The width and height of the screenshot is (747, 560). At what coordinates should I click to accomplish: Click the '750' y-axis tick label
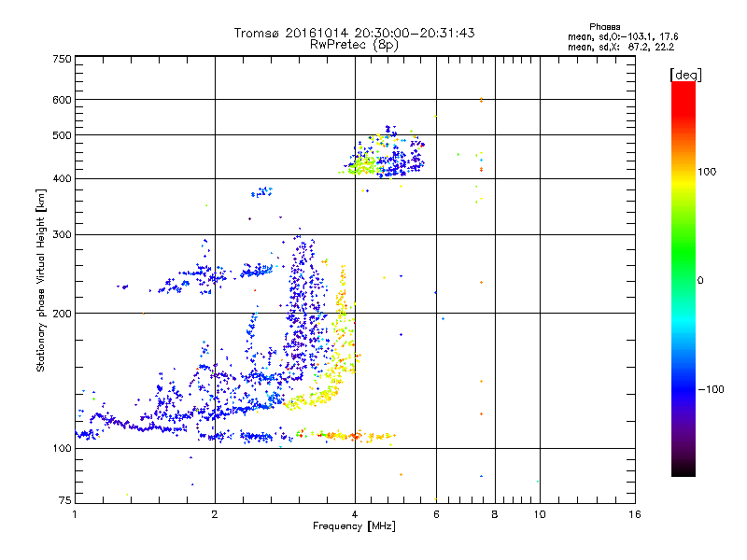[x=62, y=59]
